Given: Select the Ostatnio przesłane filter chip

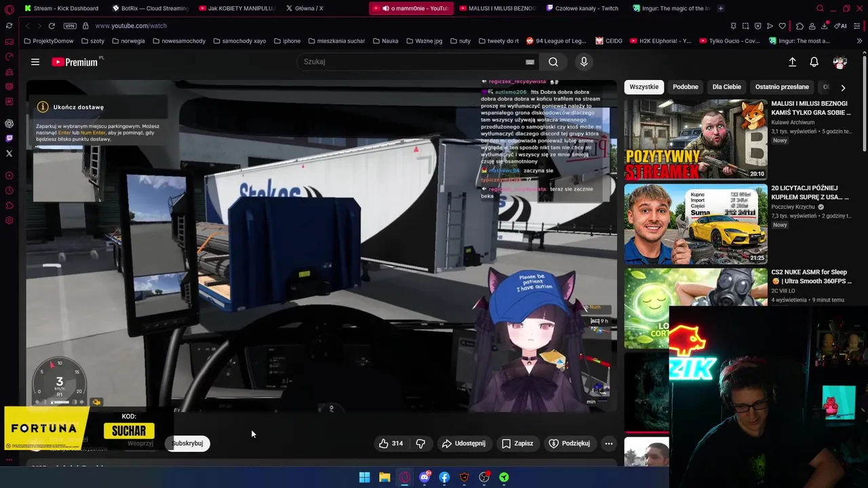Looking at the screenshot, I should (x=782, y=87).
